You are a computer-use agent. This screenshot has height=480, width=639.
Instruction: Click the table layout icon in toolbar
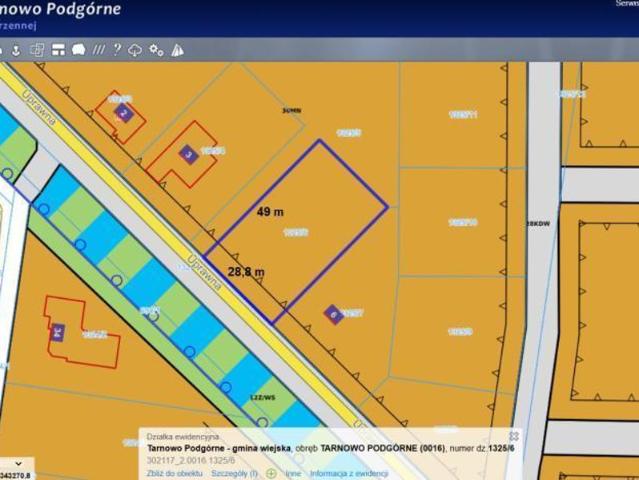click(58, 49)
